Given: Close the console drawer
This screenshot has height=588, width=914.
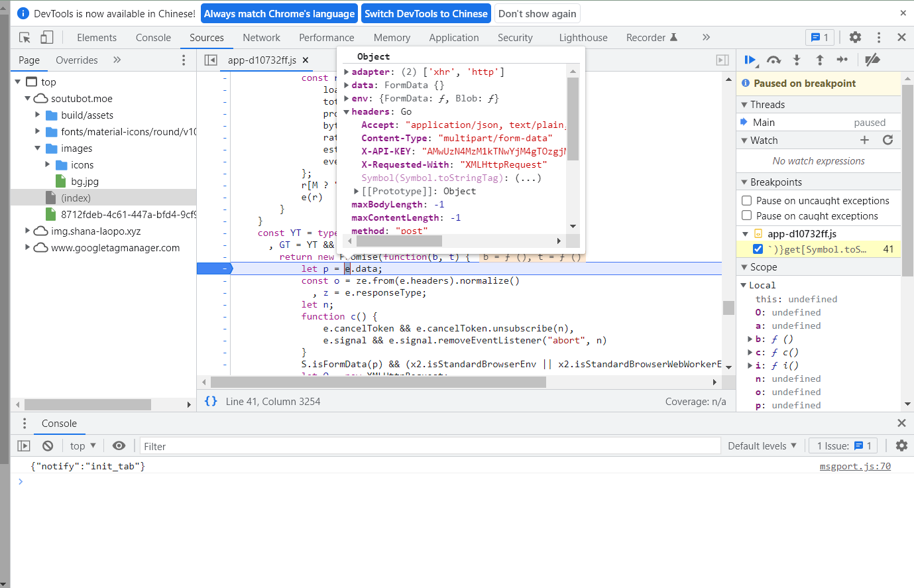Looking at the screenshot, I should pyautogui.click(x=901, y=423).
